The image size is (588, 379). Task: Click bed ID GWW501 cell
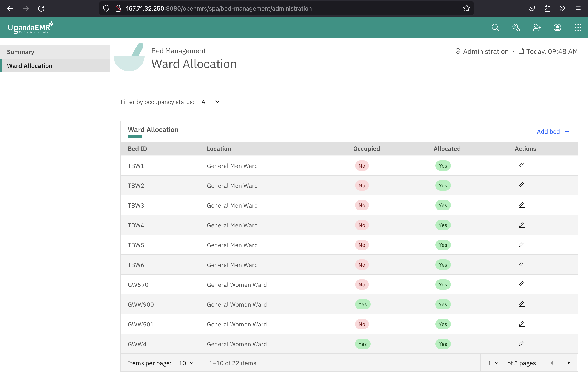(x=141, y=324)
